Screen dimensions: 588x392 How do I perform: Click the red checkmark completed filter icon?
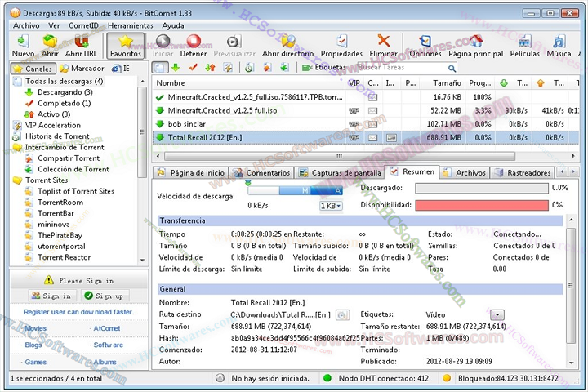coord(193,68)
